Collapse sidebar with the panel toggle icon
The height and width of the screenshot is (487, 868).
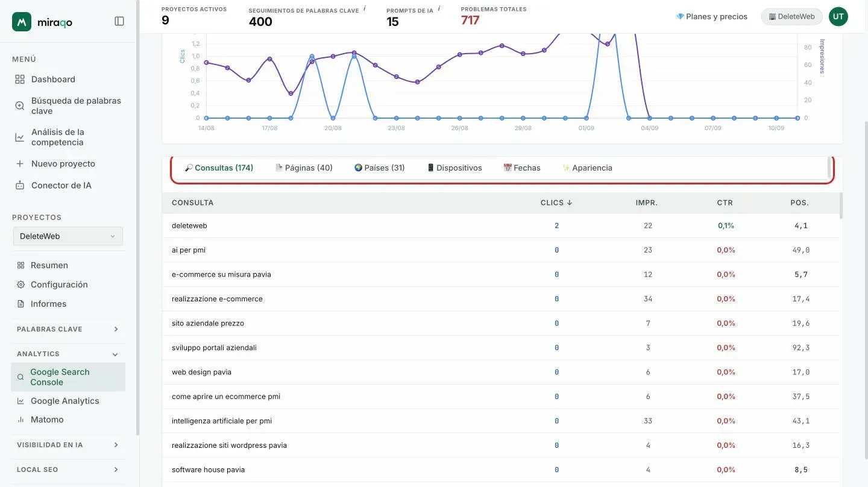tap(119, 21)
